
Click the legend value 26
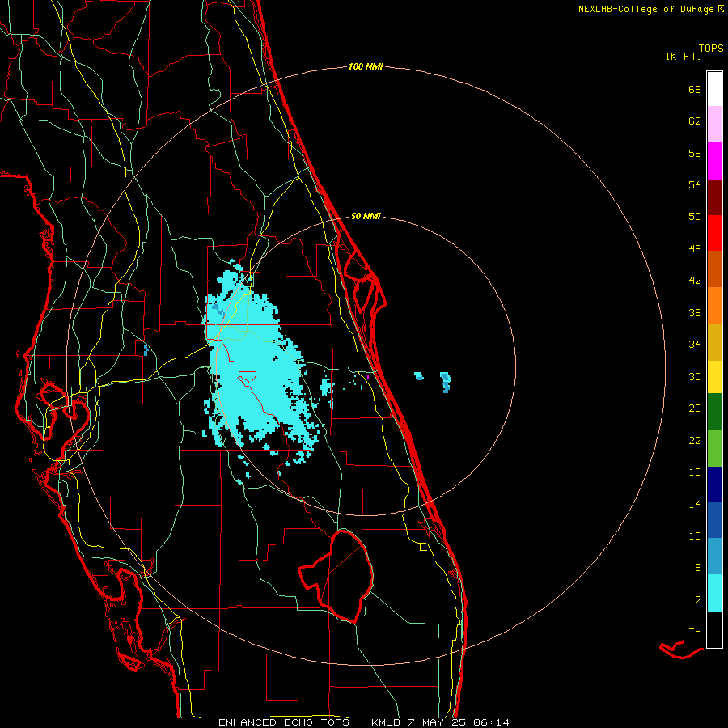(695, 408)
